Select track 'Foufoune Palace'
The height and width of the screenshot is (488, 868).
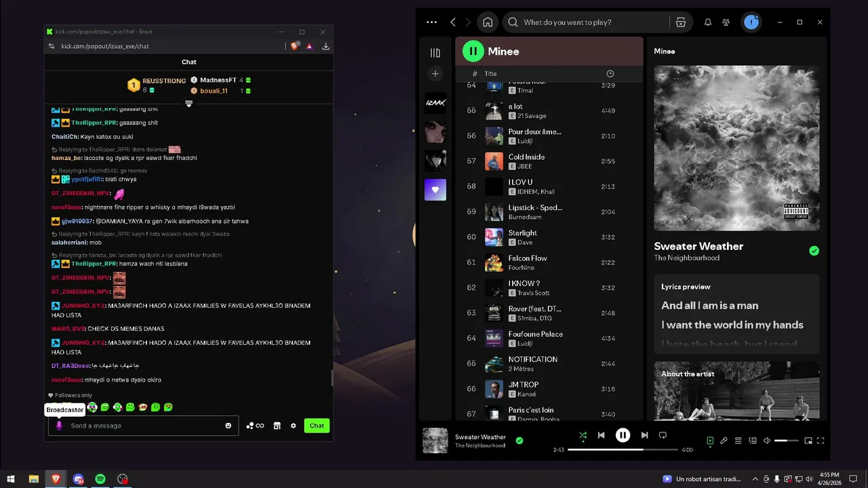(x=549, y=338)
